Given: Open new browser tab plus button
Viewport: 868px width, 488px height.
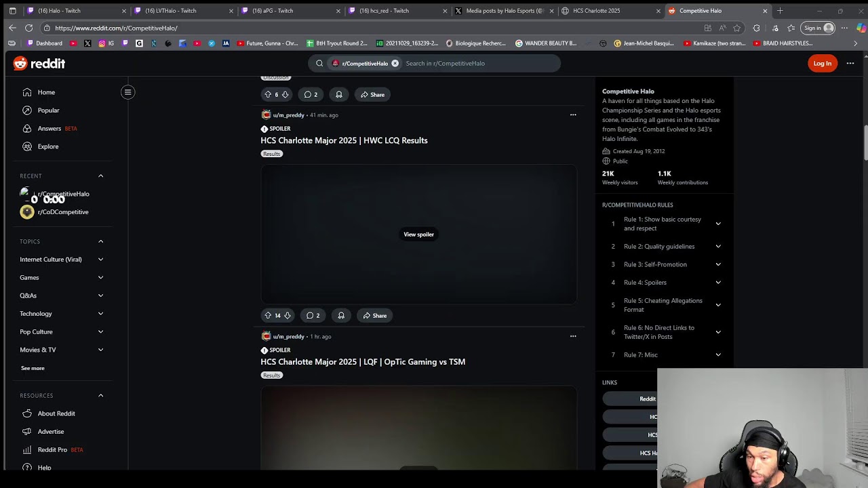Looking at the screenshot, I should [x=780, y=11].
